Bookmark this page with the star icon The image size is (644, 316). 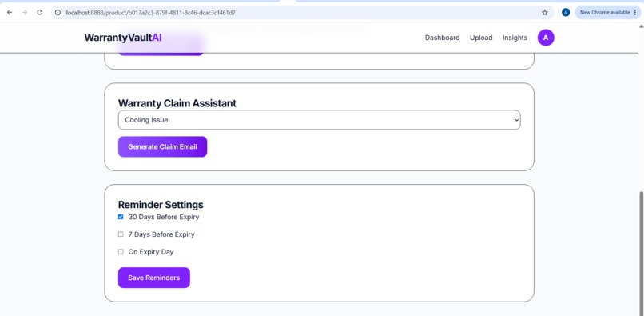point(545,13)
